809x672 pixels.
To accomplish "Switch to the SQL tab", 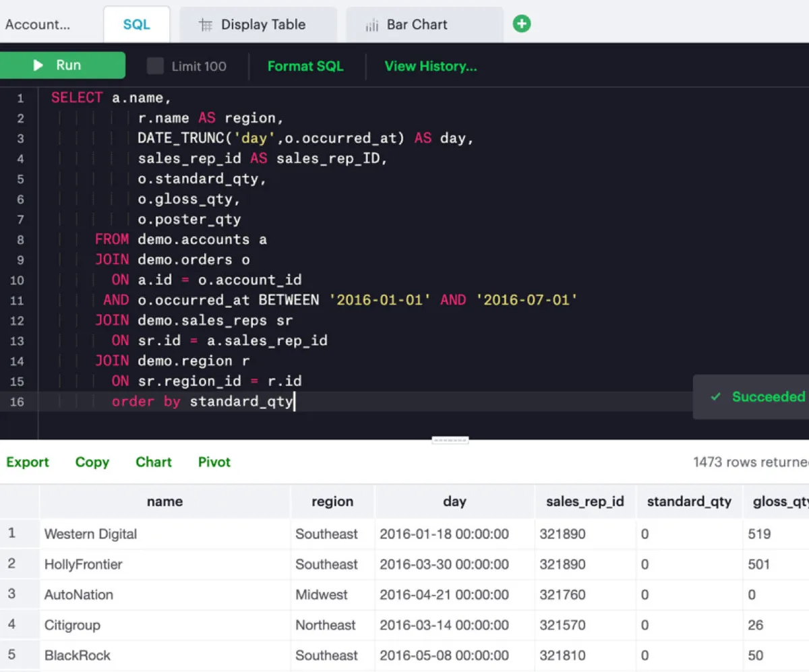I will click(x=136, y=25).
